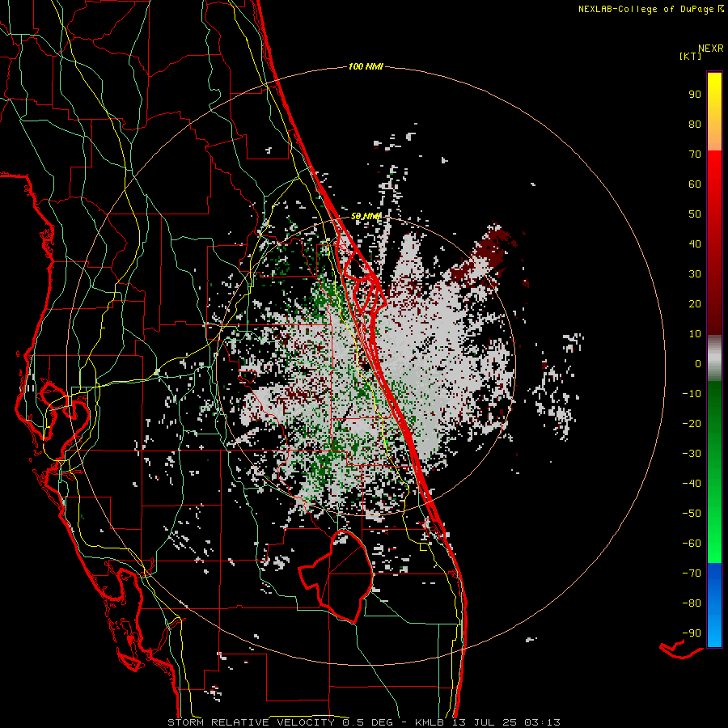Click the -30 scale label

coord(692,454)
